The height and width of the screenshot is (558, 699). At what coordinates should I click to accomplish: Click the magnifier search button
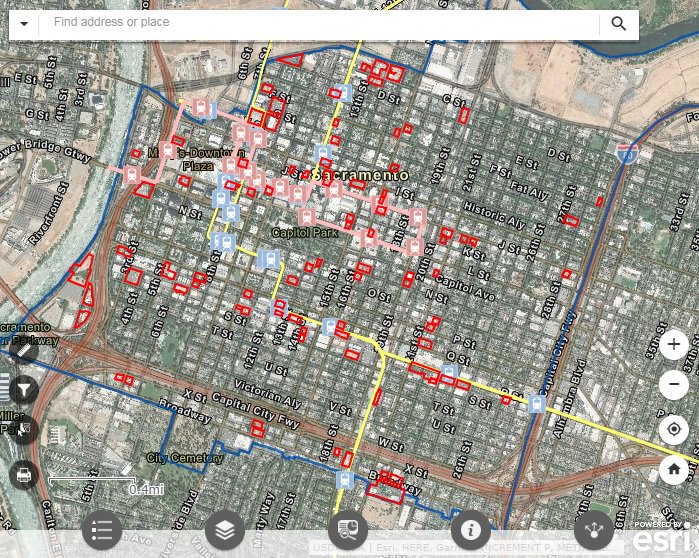pyautogui.click(x=618, y=24)
